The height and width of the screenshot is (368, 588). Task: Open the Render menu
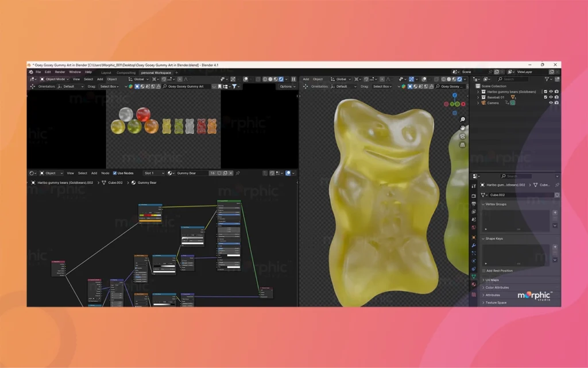[x=60, y=72]
